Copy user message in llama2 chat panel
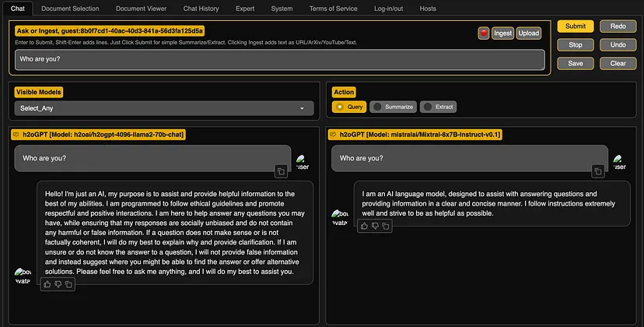Screen dimensions: 644x327 (280, 171)
